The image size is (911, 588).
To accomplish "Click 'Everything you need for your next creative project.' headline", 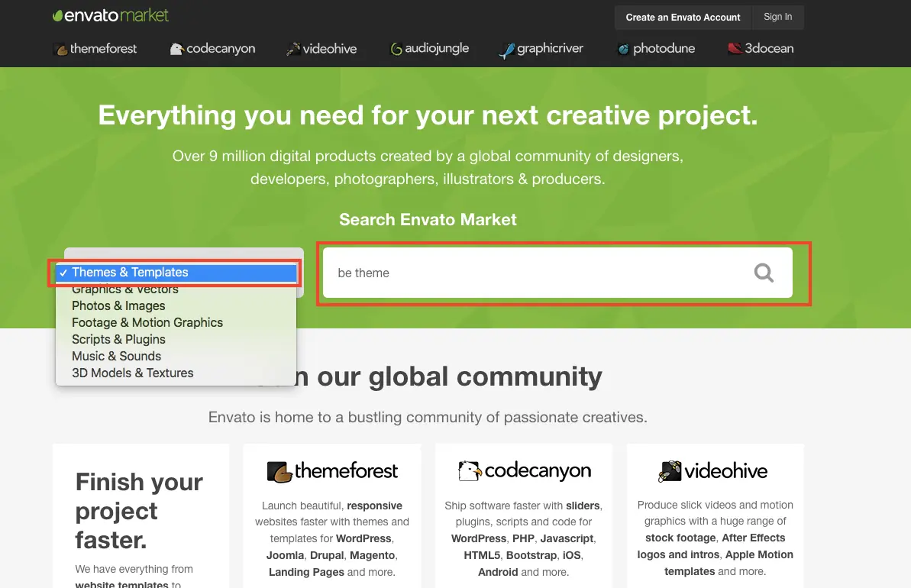I will (428, 115).
